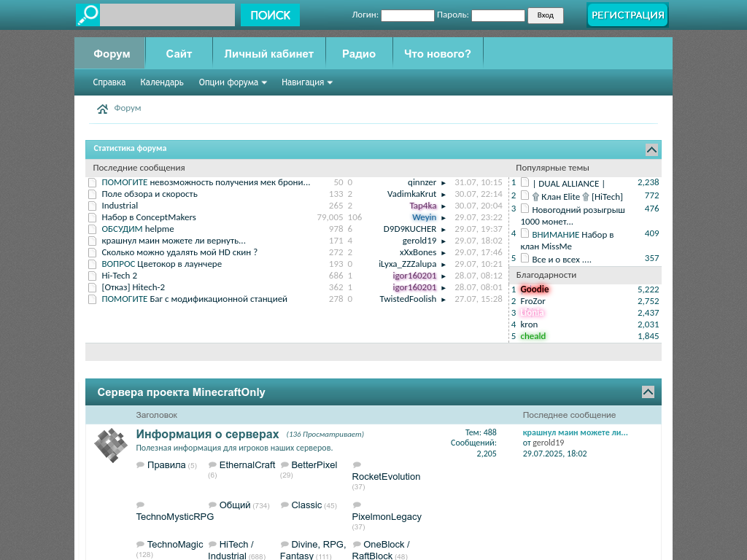
Task: Expand the Навигация dropdown menu
Action: pos(307,82)
